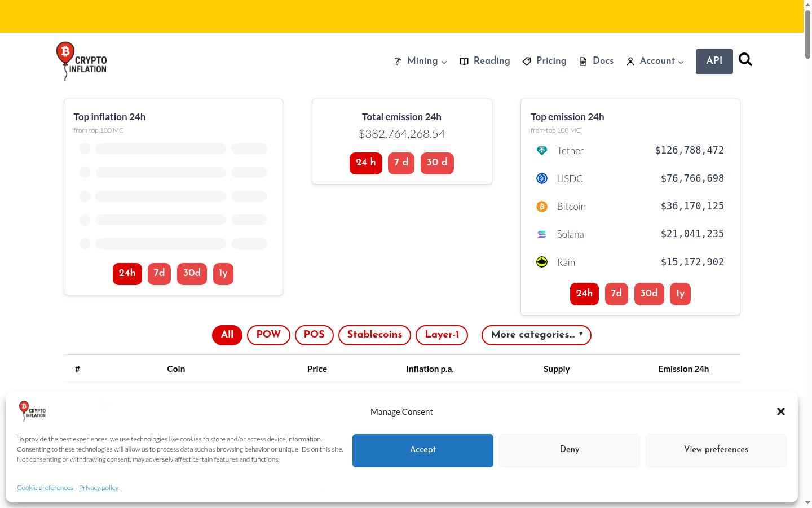Image resolution: width=812 pixels, height=508 pixels.
Task: Select 1y in Top inflation card
Action: [x=223, y=274]
